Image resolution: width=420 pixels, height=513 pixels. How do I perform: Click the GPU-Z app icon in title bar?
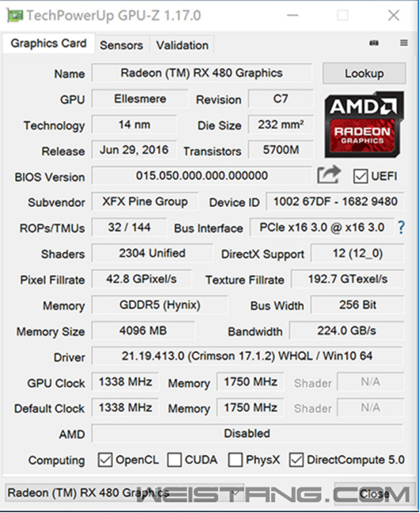point(15,16)
